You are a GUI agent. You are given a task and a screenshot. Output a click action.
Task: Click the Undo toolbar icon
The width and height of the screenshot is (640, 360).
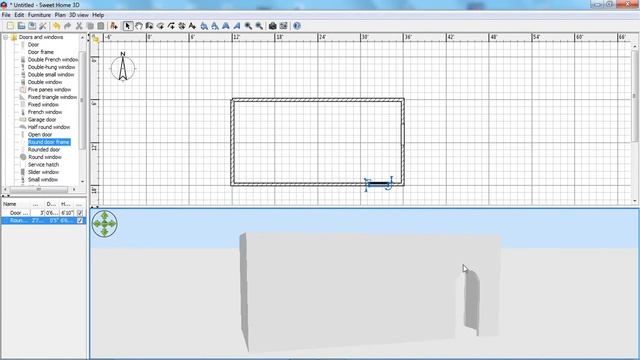point(56,26)
